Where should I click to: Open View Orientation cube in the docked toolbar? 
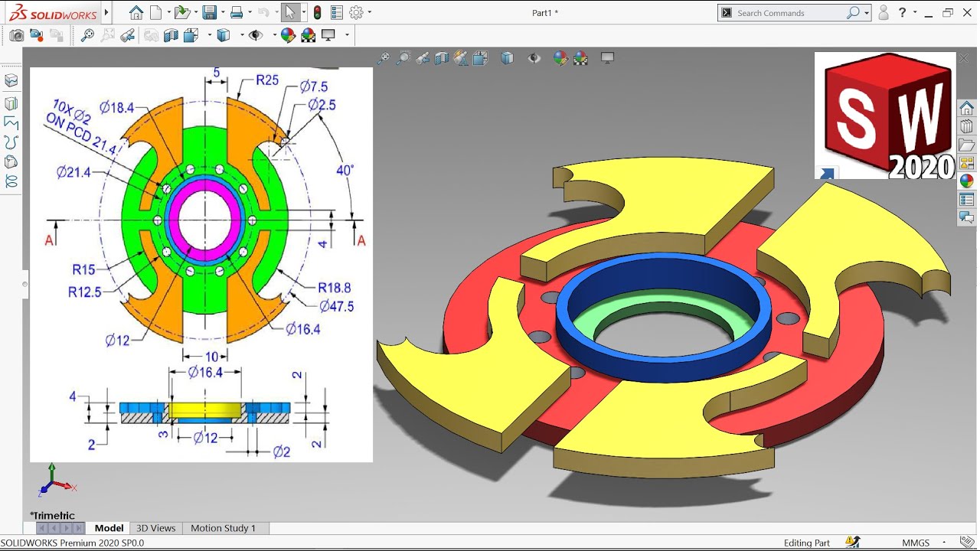[x=191, y=34]
